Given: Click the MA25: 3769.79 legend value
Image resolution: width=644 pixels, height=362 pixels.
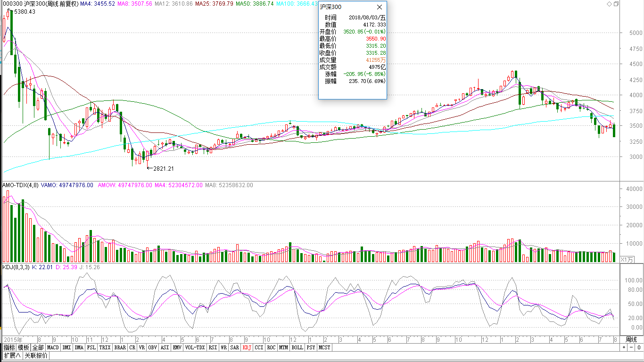Looking at the screenshot, I should pos(215,4).
